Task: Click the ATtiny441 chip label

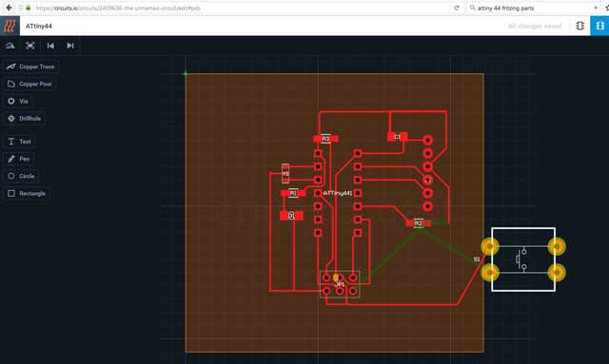Action: (338, 193)
